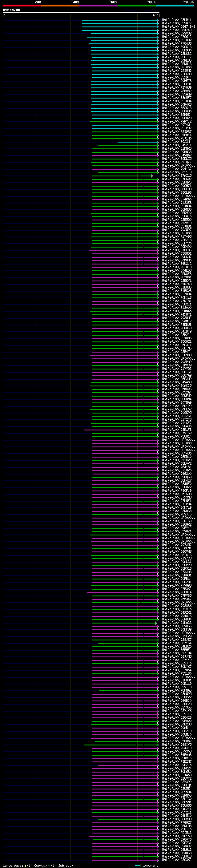Click the green alignment bar for C9Q0T6
197x868 pixels.
click(126, 840)
